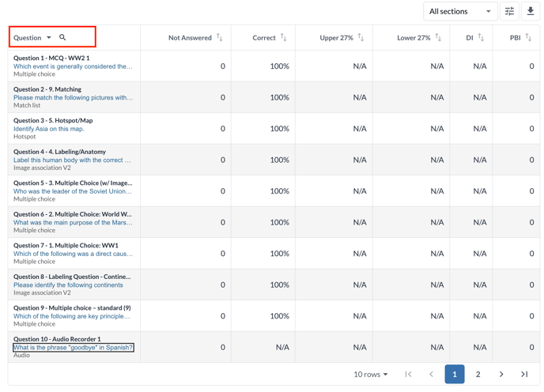This screenshot has width=544, height=392.
Task: Sort by Correct column arrows
Action: [x=283, y=37]
